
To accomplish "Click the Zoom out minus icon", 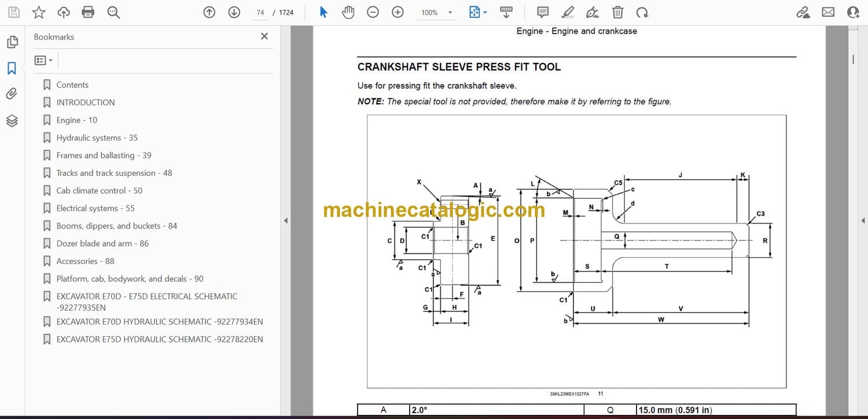I will point(373,12).
